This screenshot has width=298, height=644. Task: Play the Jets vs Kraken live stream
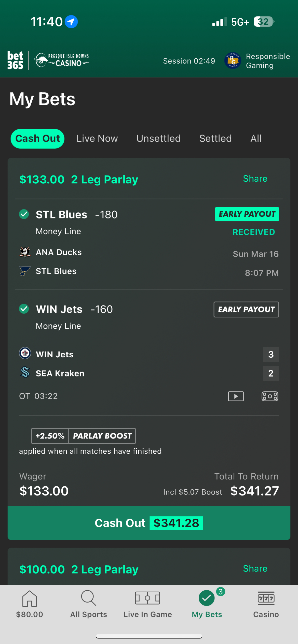pyautogui.click(x=236, y=396)
